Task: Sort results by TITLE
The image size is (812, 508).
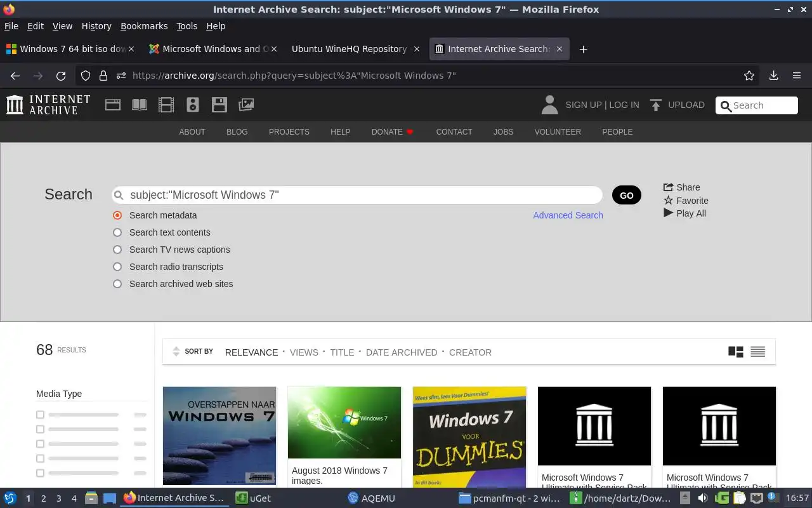Action: click(342, 352)
